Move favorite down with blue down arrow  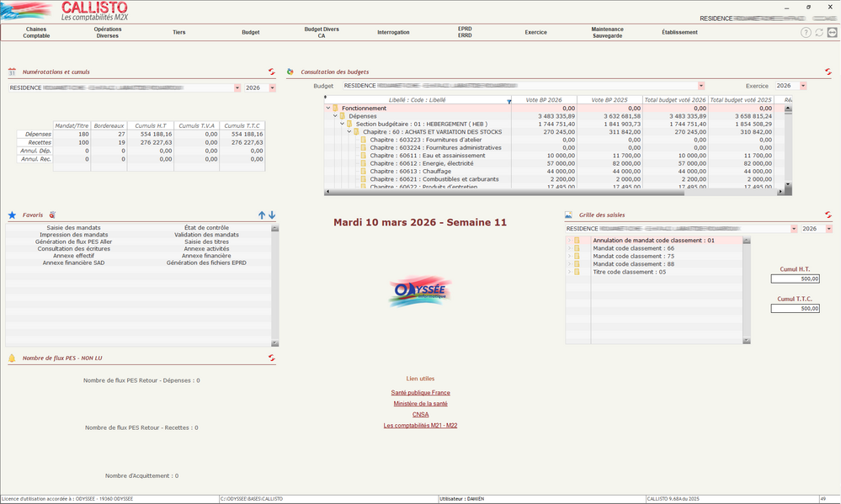point(272,215)
